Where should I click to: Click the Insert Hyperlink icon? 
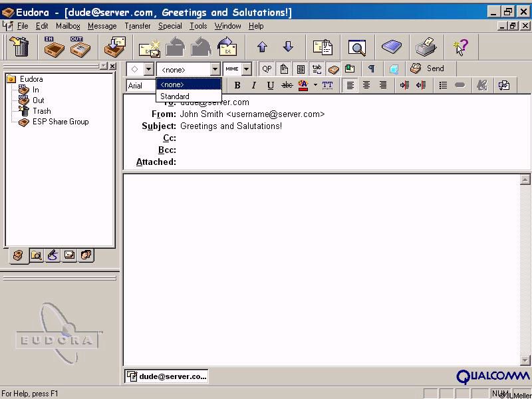point(460,86)
